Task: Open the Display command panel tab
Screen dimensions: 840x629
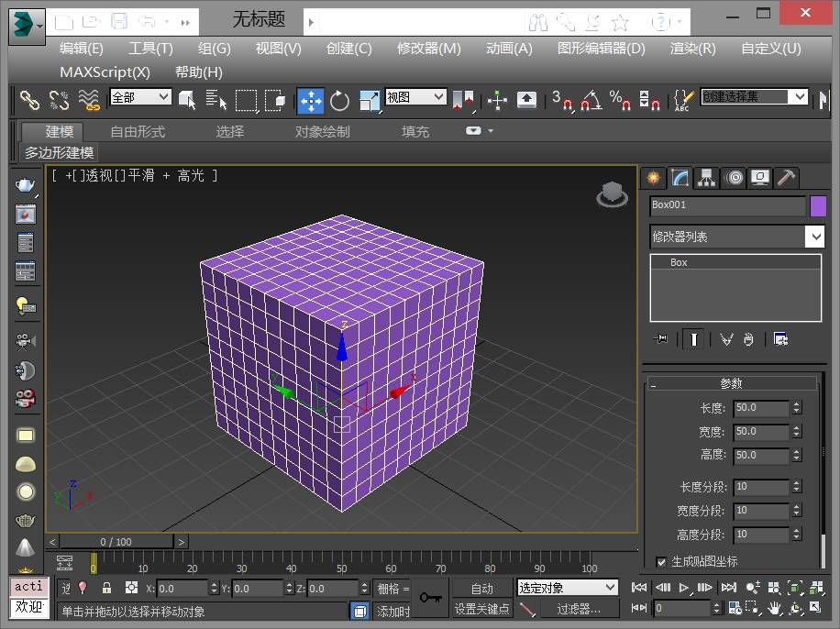Action: tap(759, 178)
